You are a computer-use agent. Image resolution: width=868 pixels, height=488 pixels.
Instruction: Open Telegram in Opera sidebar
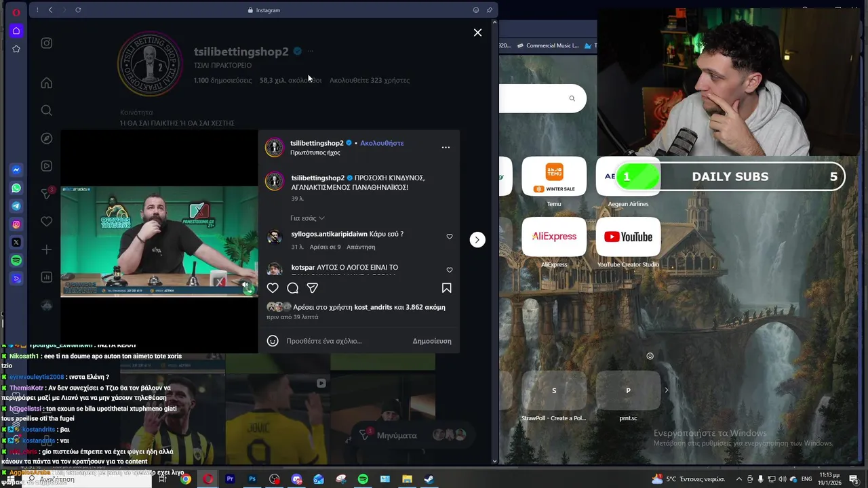pyautogui.click(x=16, y=206)
